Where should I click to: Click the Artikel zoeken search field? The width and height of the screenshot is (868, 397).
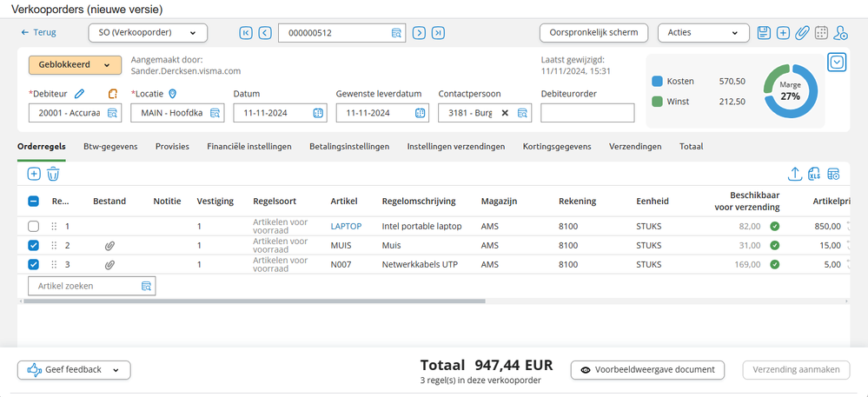pos(92,287)
